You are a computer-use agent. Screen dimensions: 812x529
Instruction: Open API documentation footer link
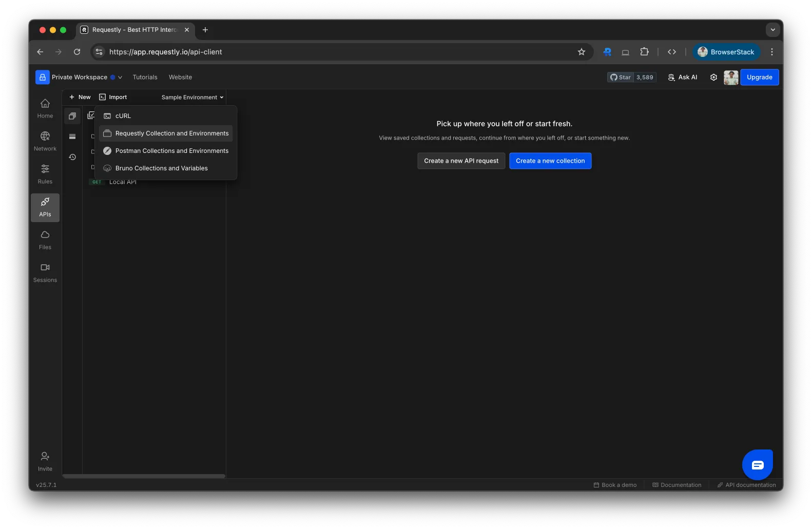pos(746,485)
